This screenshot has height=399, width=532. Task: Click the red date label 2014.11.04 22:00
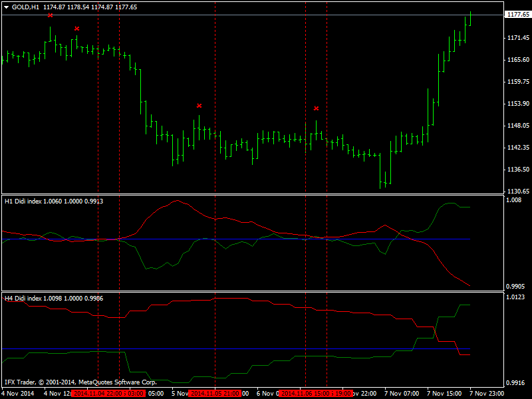click(98, 394)
